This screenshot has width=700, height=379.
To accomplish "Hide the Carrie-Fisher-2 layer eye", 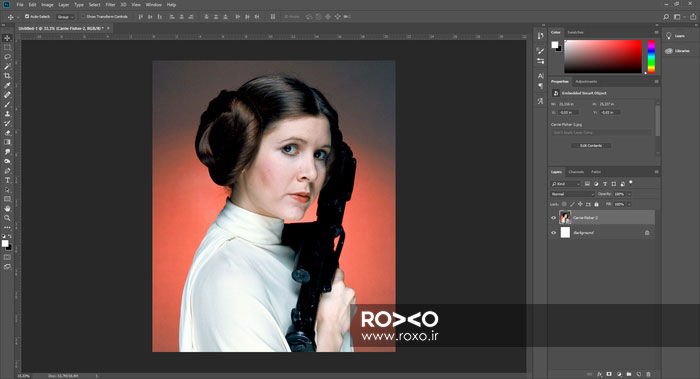I will point(554,218).
